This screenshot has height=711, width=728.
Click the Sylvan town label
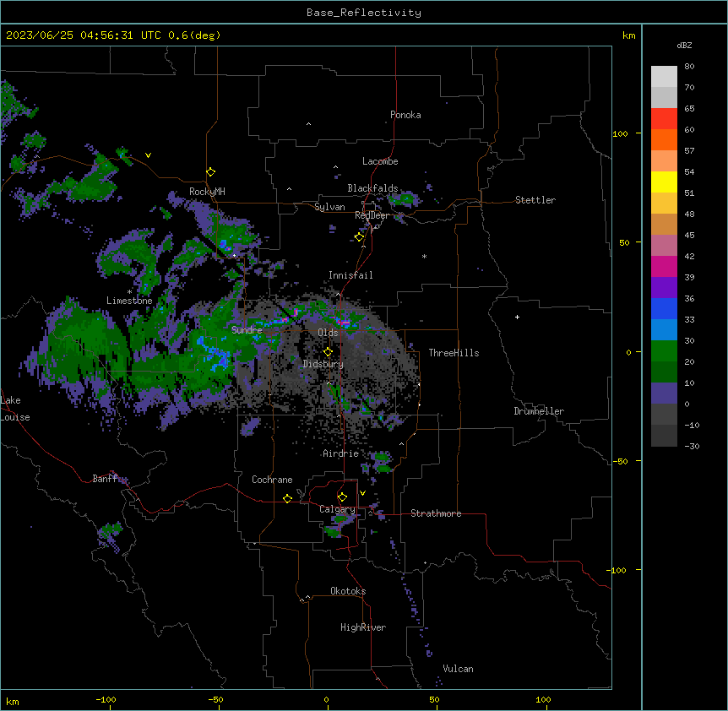(329, 207)
